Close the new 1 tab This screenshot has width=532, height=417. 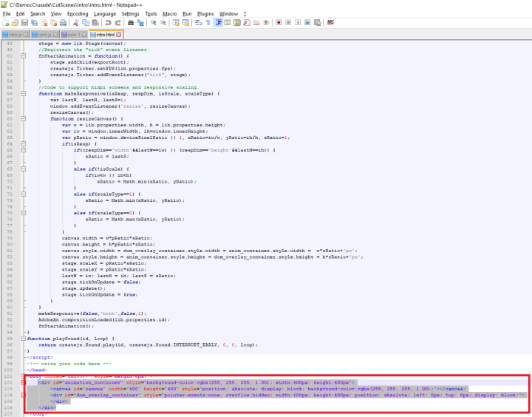pos(84,35)
